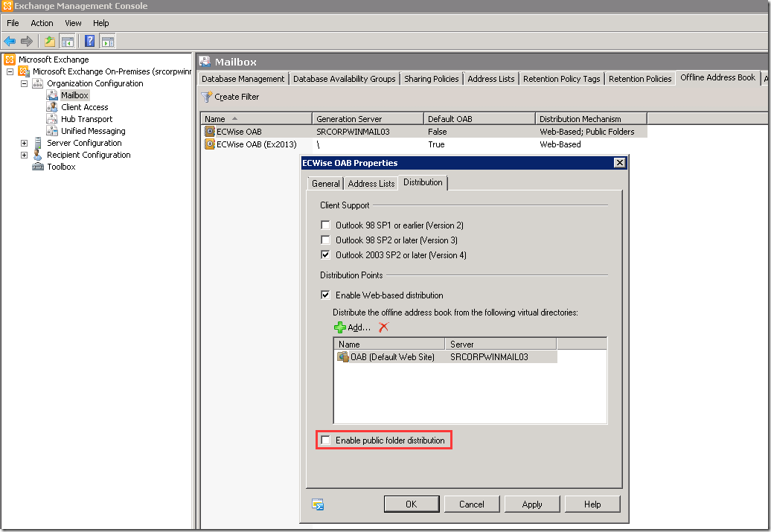Go back with the blue left arrow
Image resolution: width=771 pixels, height=532 pixels.
pos(10,42)
